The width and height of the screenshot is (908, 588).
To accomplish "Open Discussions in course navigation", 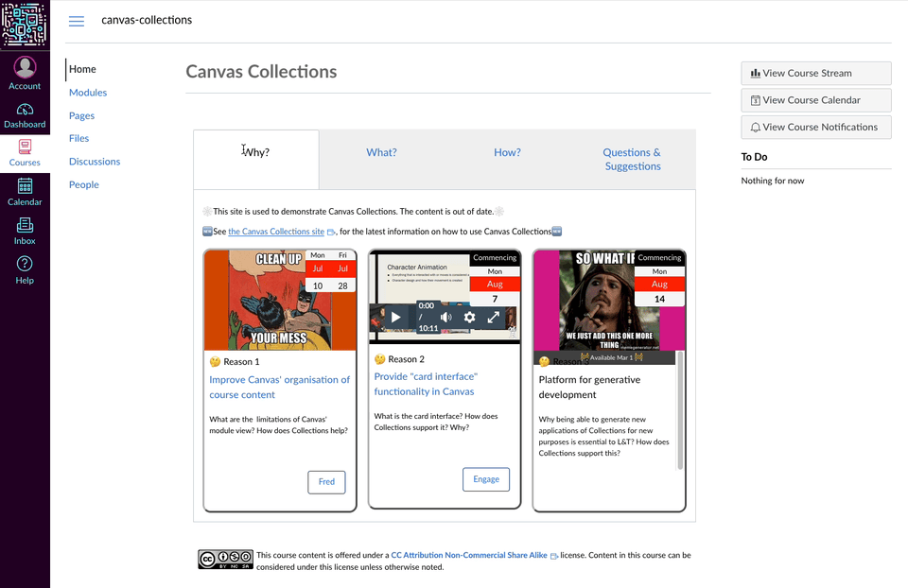I will coord(95,162).
